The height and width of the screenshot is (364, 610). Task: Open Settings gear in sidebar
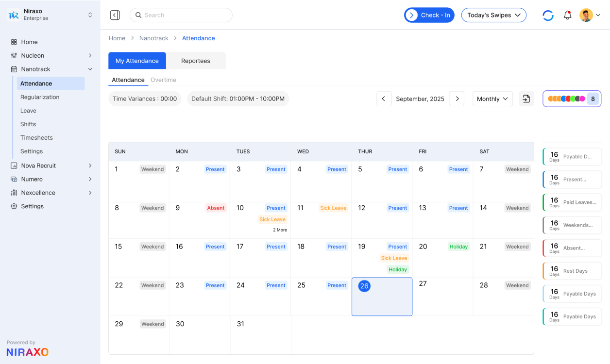pyautogui.click(x=32, y=206)
